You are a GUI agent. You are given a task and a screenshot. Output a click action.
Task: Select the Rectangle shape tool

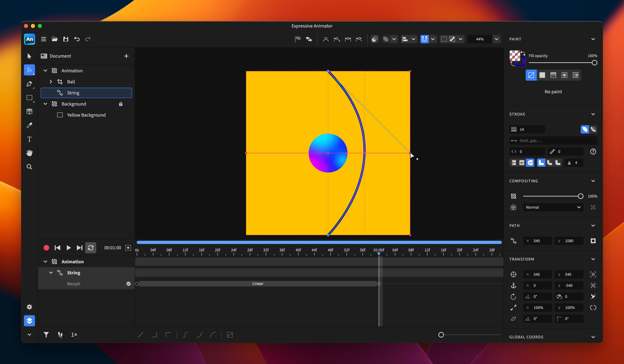tap(29, 98)
